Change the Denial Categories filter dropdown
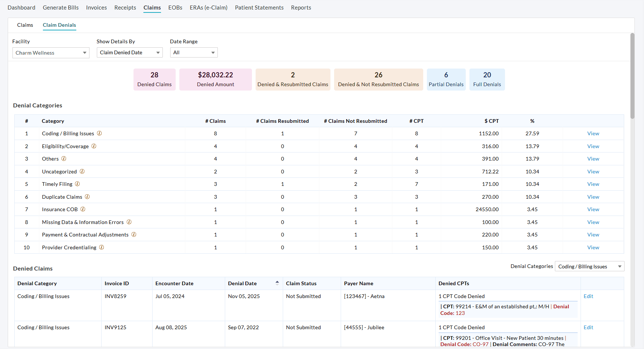Image resolution: width=644 pixels, height=349 pixels. [x=589, y=266]
